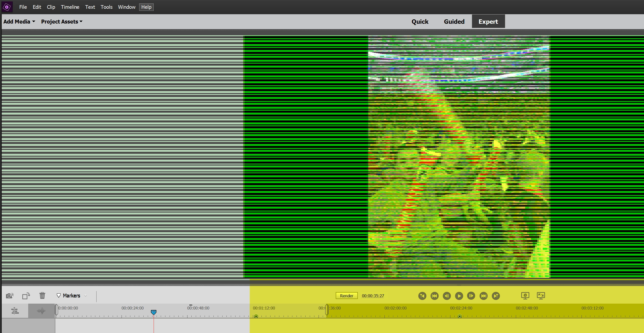Switch to the Guided tab

click(x=454, y=22)
